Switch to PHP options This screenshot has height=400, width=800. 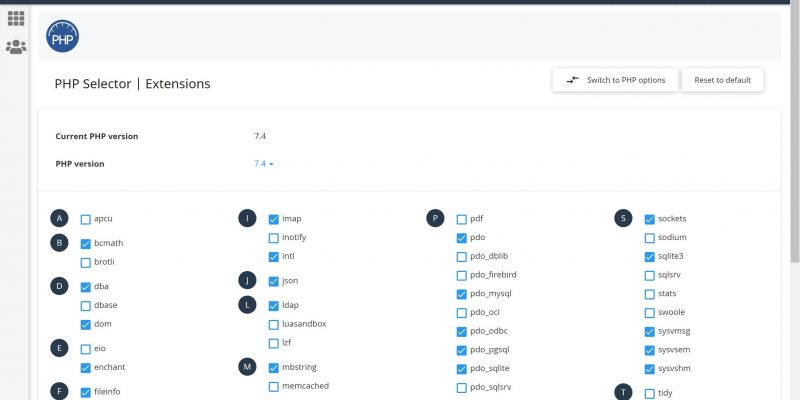(615, 80)
